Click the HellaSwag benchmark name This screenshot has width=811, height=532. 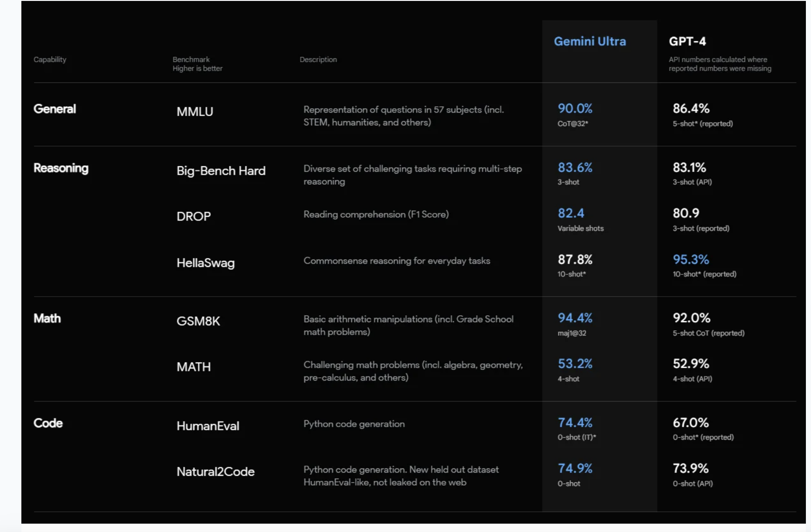click(205, 263)
